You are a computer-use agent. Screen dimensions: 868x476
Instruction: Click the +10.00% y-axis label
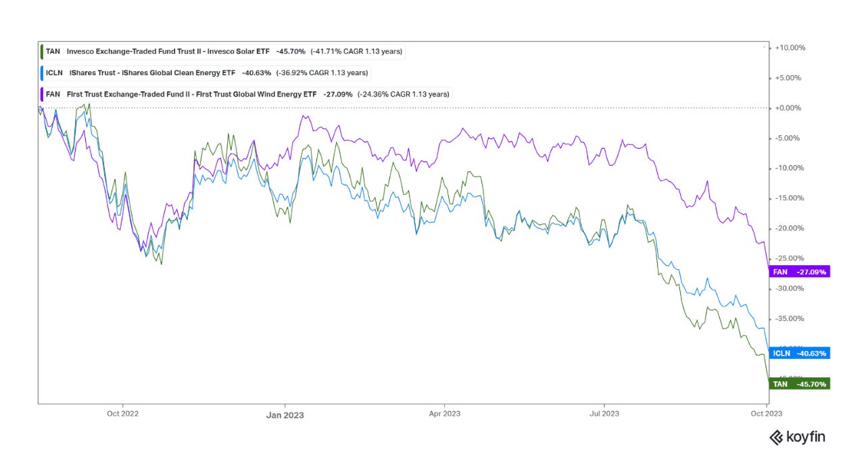tap(790, 48)
